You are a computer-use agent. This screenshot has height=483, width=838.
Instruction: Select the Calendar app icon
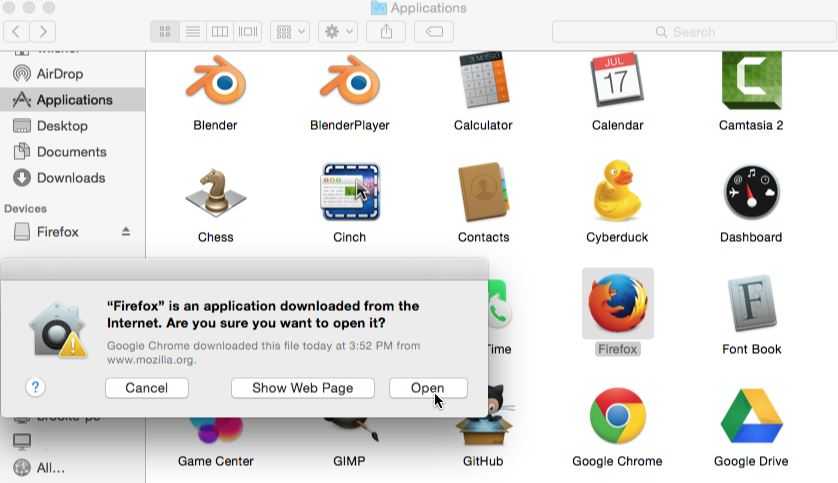(617, 80)
